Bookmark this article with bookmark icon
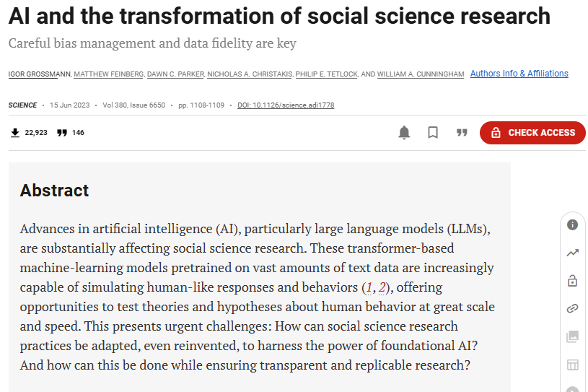588x392 pixels. [433, 133]
